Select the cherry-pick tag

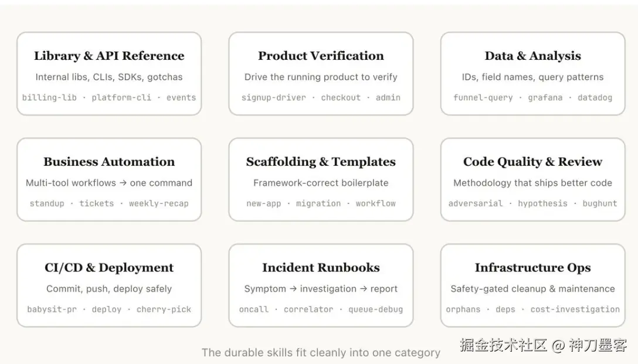click(x=164, y=309)
